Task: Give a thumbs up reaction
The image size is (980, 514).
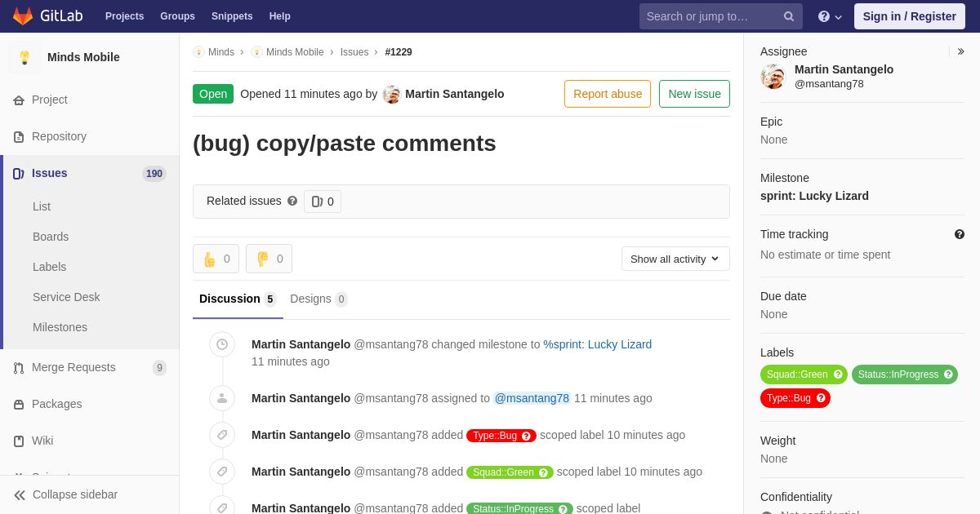Action: (x=216, y=259)
